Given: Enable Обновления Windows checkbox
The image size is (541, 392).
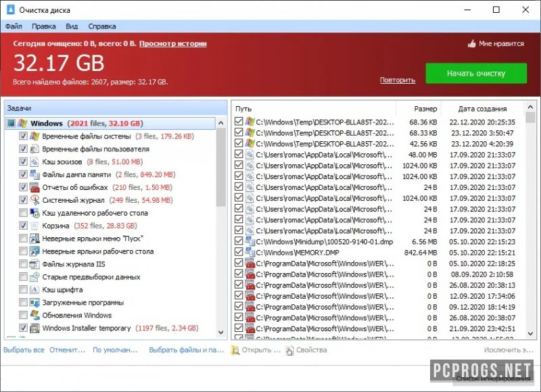Looking at the screenshot, I should [23, 315].
